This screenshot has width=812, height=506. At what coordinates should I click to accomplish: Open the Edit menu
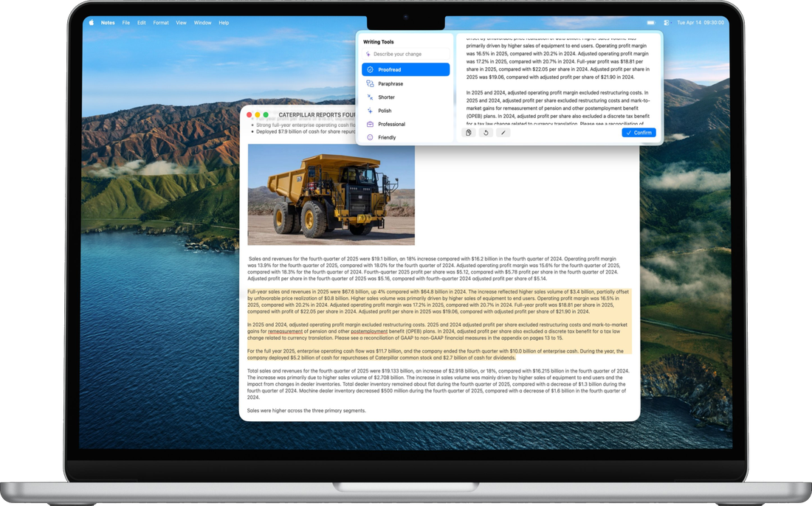tap(142, 23)
